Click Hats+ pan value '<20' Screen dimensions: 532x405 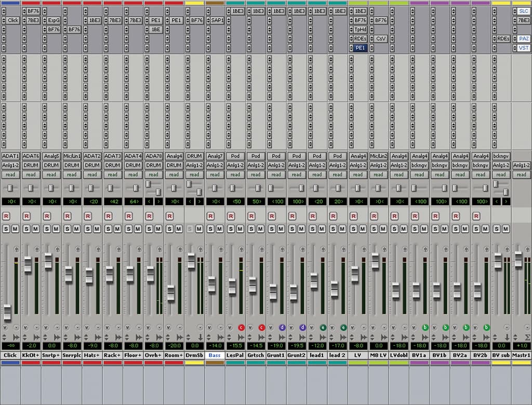click(92, 201)
